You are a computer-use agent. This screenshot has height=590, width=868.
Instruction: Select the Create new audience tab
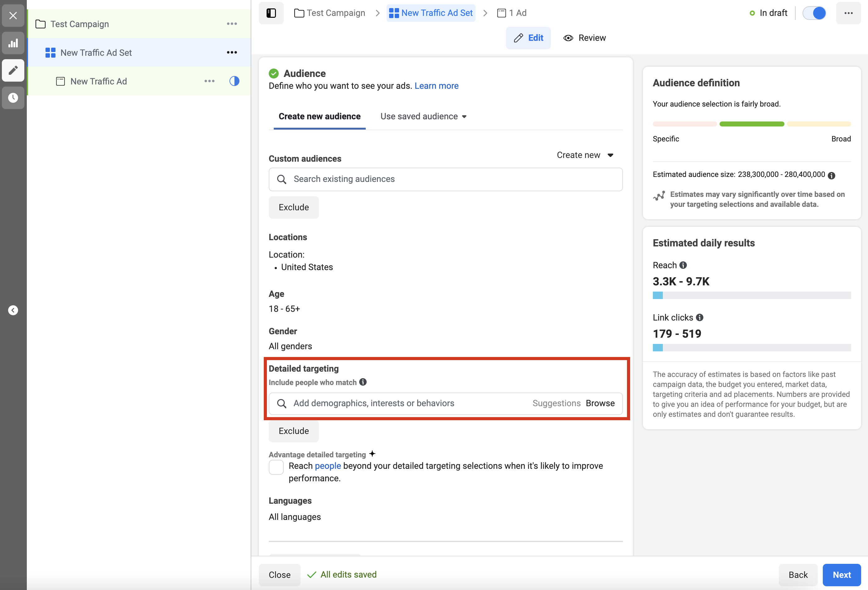tap(319, 117)
